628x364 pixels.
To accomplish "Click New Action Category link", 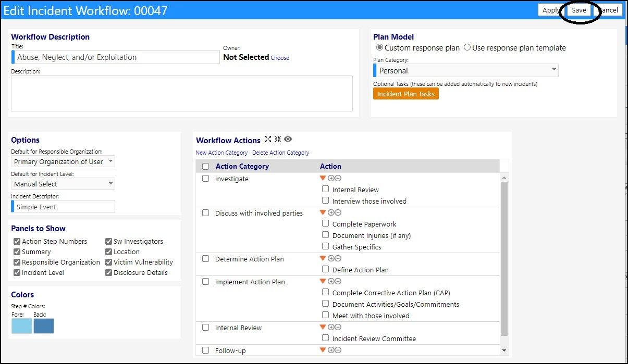I will [221, 153].
